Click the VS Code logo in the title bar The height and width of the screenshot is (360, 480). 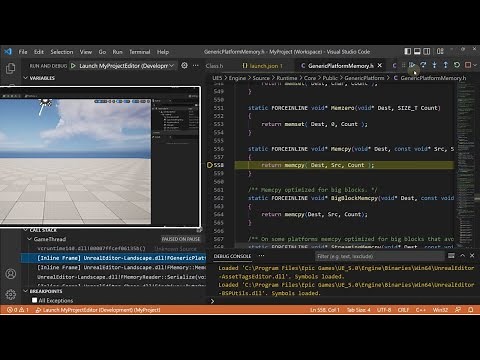[8, 51]
